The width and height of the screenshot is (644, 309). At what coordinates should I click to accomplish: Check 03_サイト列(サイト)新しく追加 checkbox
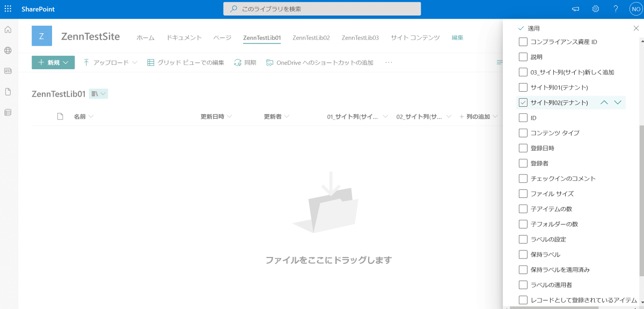click(523, 72)
